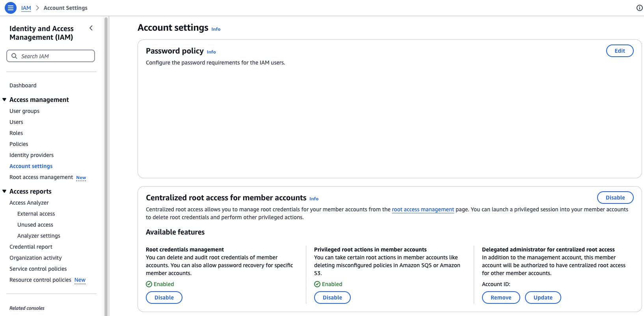Collapse the Access reports section
Image resolution: width=644 pixels, height=316 pixels.
click(x=4, y=191)
